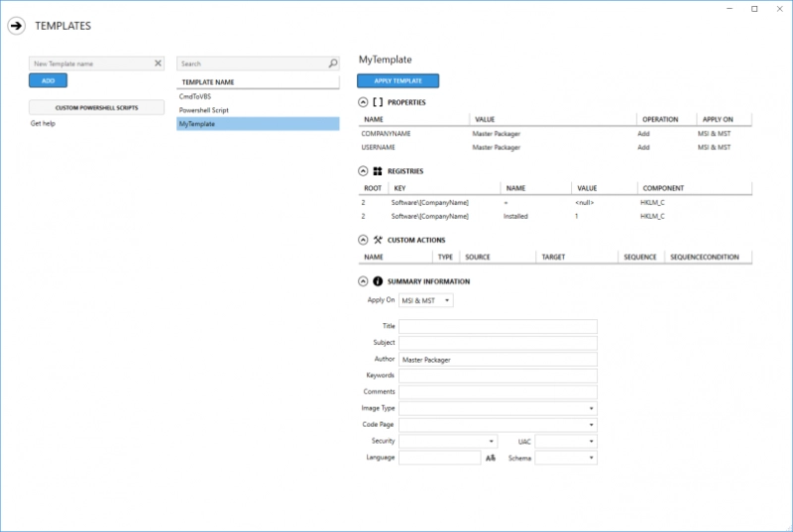Screen dimensions: 793x532
Task: Click the Author text field
Action: point(498,359)
